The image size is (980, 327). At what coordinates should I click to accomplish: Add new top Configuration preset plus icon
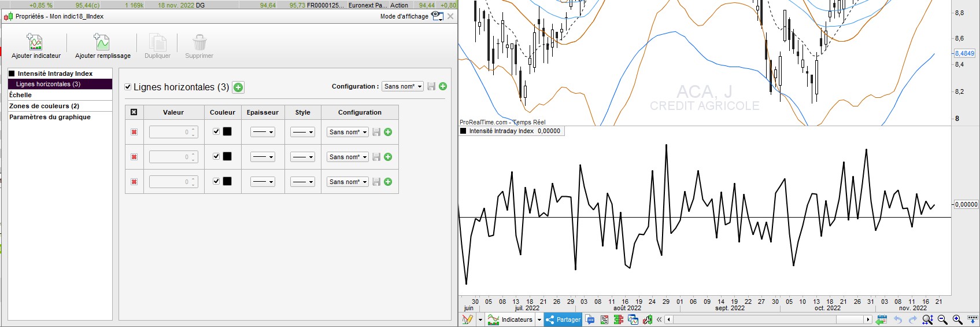pos(443,86)
